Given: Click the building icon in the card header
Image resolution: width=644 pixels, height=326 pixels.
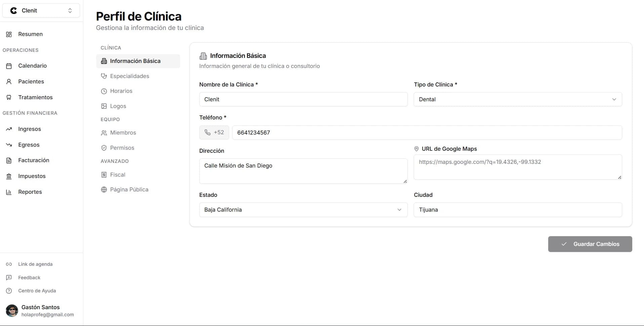Looking at the screenshot, I should 203,56.
